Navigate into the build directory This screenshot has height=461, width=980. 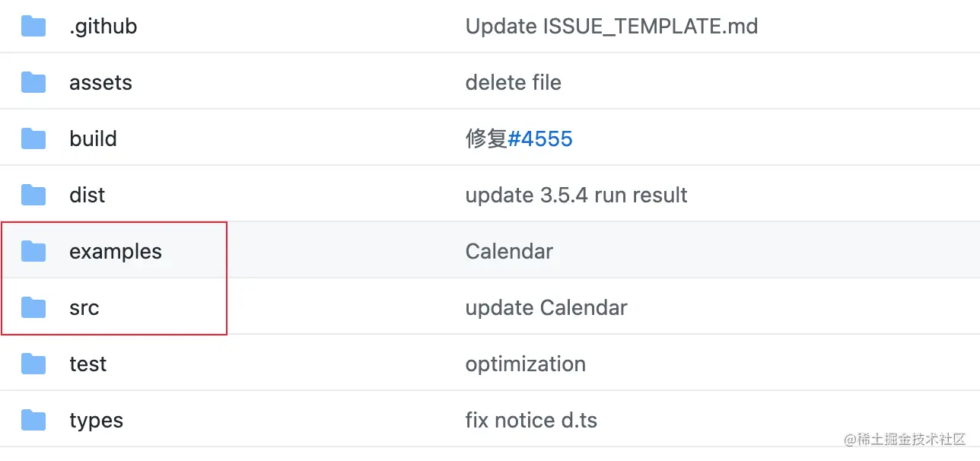[x=93, y=138]
